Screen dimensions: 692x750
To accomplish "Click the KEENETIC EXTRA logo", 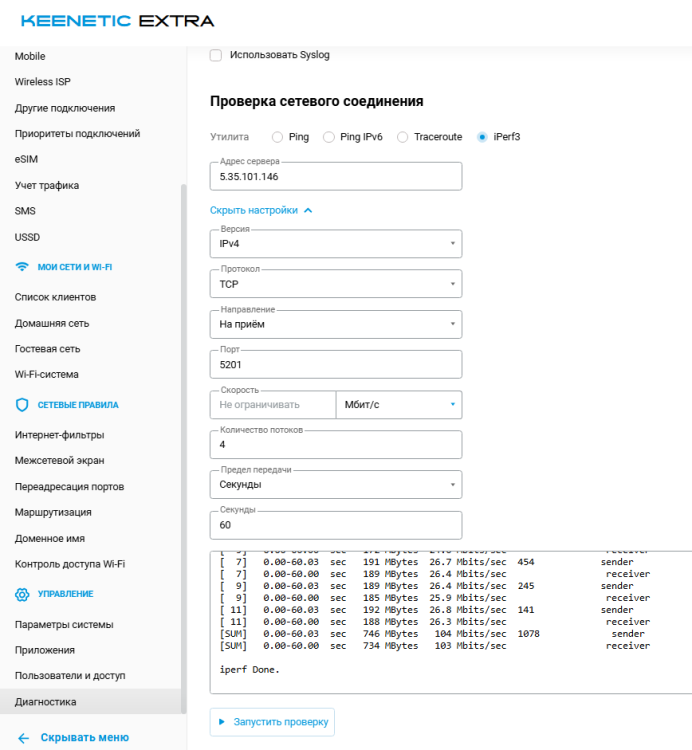I will pyautogui.click(x=118, y=21).
